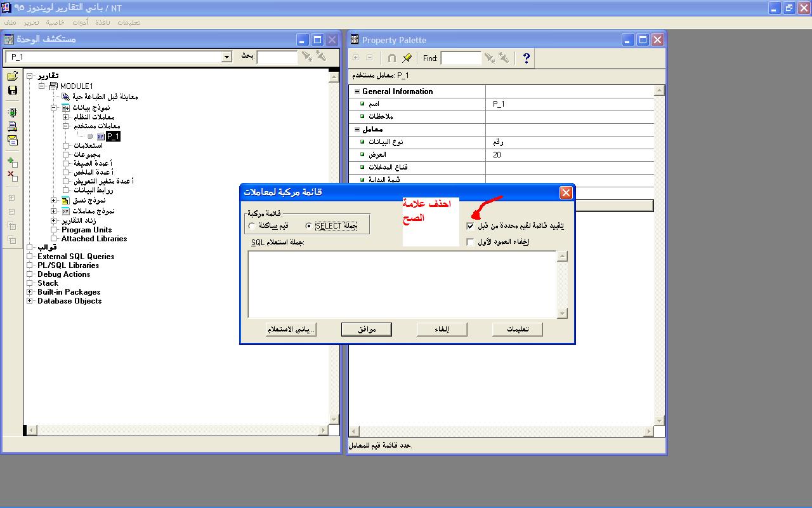Uncheck 'تقييد قائمة لقيم محددة من قبل' checkbox
The height and width of the screenshot is (508, 812).
470,226
